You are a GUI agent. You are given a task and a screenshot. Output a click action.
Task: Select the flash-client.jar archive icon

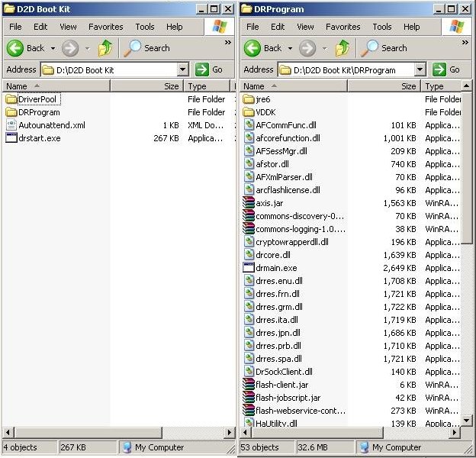click(249, 385)
